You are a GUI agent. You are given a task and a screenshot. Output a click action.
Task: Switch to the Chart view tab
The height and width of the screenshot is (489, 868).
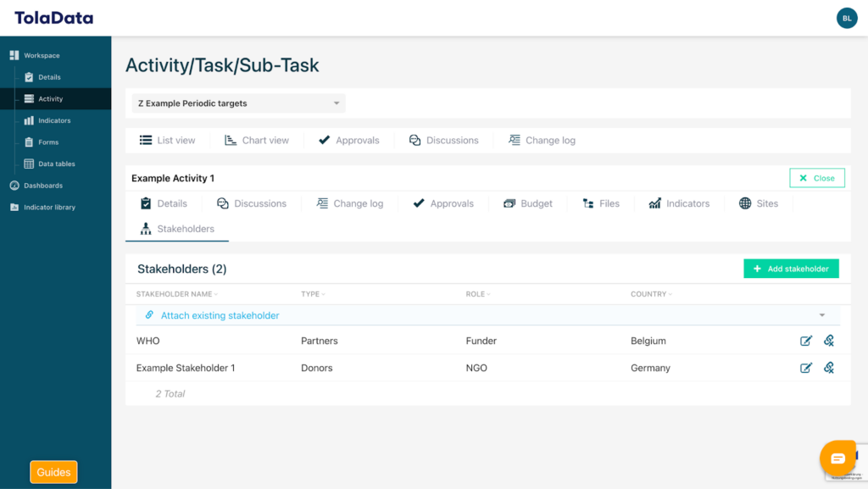coord(257,141)
